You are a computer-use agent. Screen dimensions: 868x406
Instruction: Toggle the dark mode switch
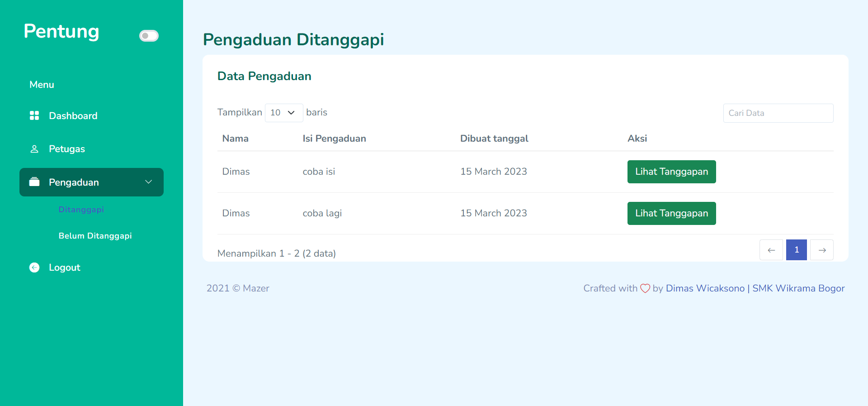pyautogui.click(x=149, y=36)
